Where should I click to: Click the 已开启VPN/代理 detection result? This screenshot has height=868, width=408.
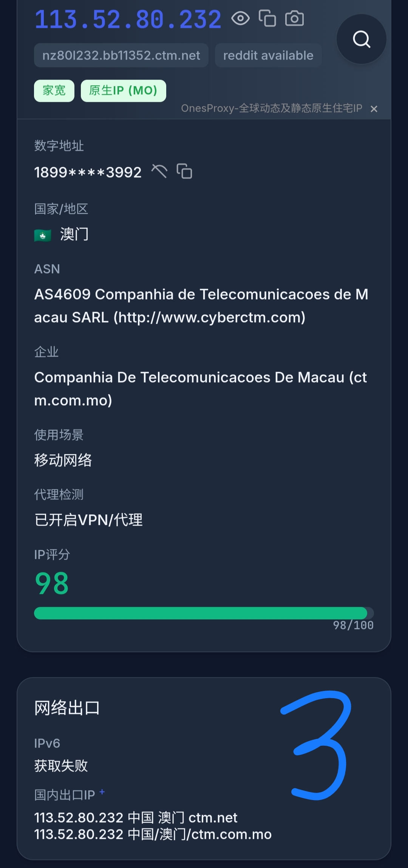[x=88, y=520]
